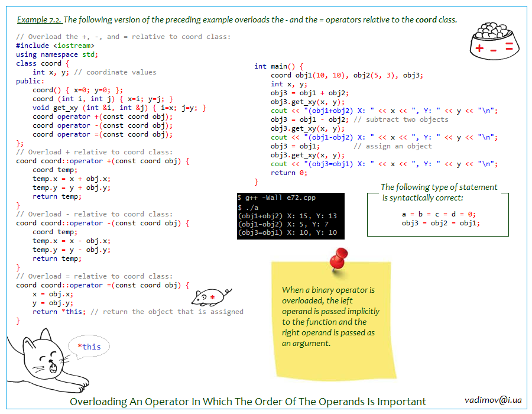Click the "a = b = c = d = 0;" example
Viewport: 532px width, 414px height.
[x=439, y=214]
